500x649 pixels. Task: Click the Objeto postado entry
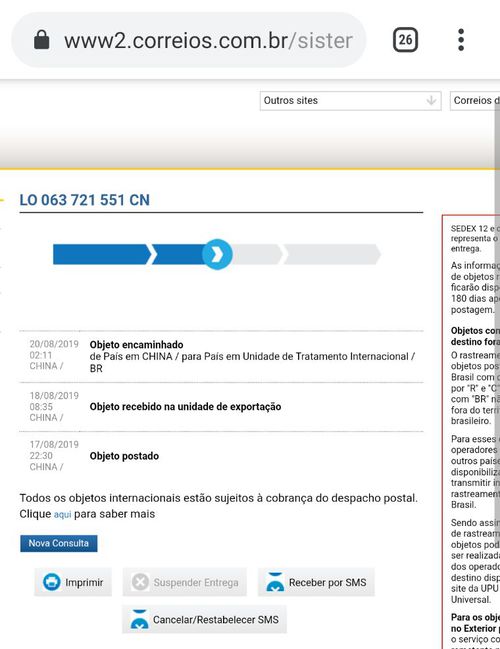124,456
